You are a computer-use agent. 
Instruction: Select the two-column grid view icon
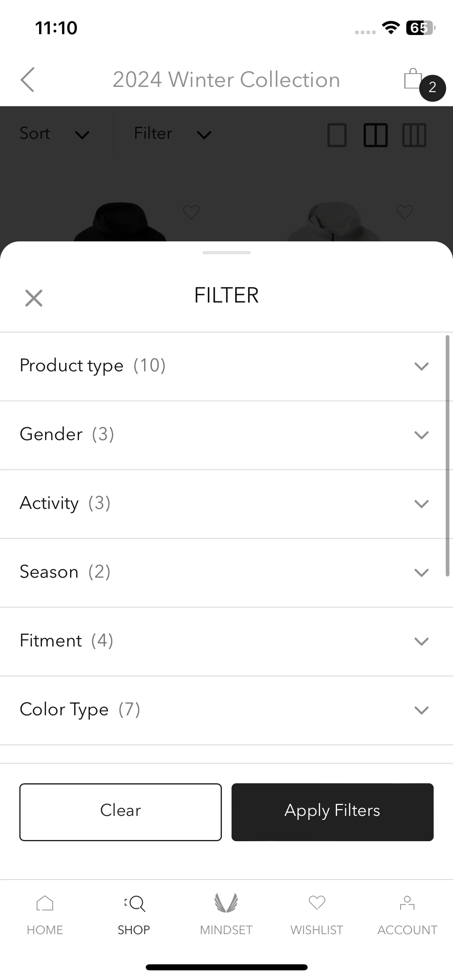[x=376, y=135]
